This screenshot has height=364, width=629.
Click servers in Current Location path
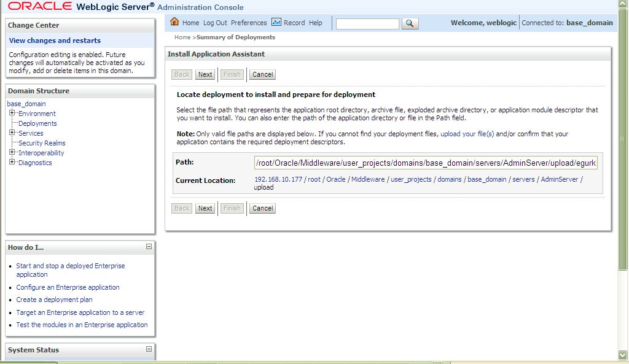pos(523,179)
